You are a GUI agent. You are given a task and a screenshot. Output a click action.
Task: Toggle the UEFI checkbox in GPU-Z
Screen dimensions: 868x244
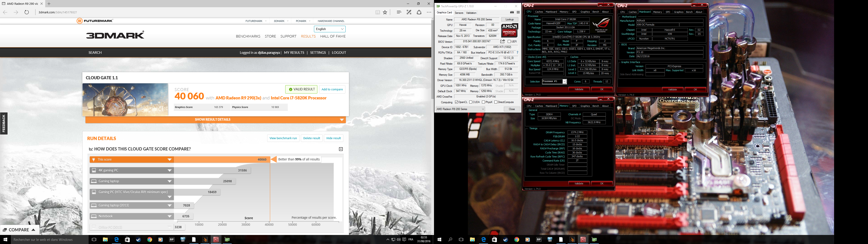click(x=509, y=41)
